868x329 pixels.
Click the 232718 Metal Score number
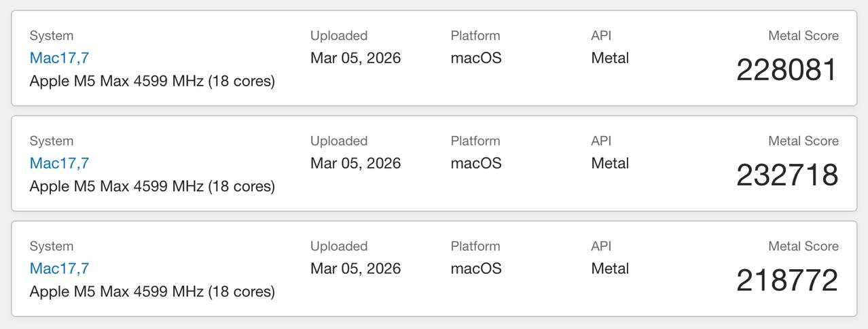point(787,175)
